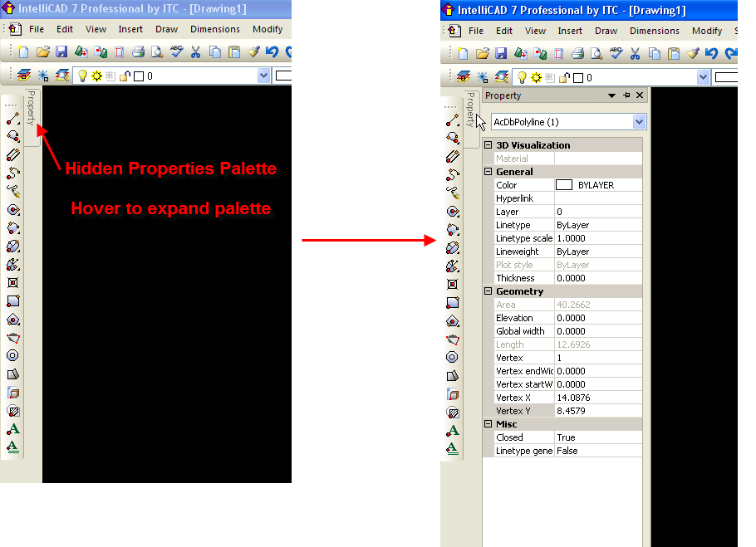Image resolution: width=756 pixels, height=547 pixels.
Task: Select Donut tool in right window sidebar
Action: (x=453, y=357)
